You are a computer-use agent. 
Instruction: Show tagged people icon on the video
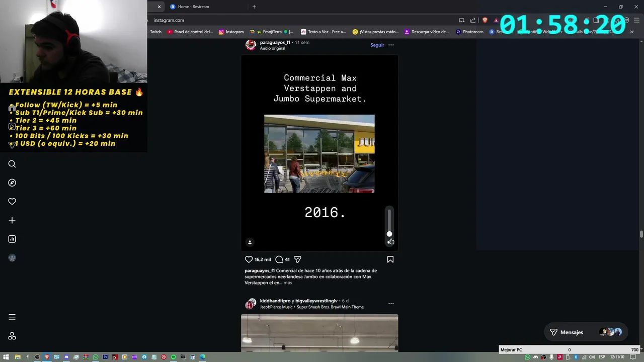pos(250,242)
